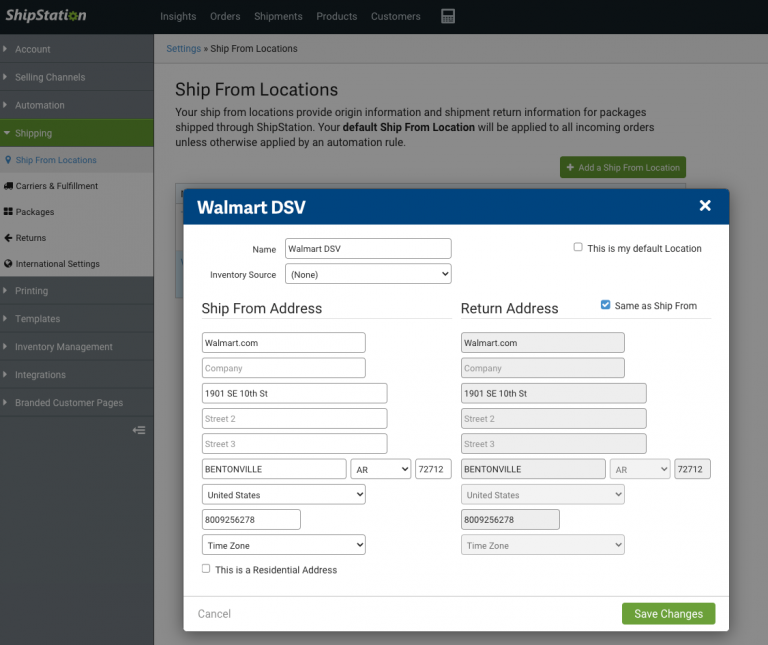Click Return Address city field BENTONVILLE
768x645 pixels.
(x=533, y=469)
